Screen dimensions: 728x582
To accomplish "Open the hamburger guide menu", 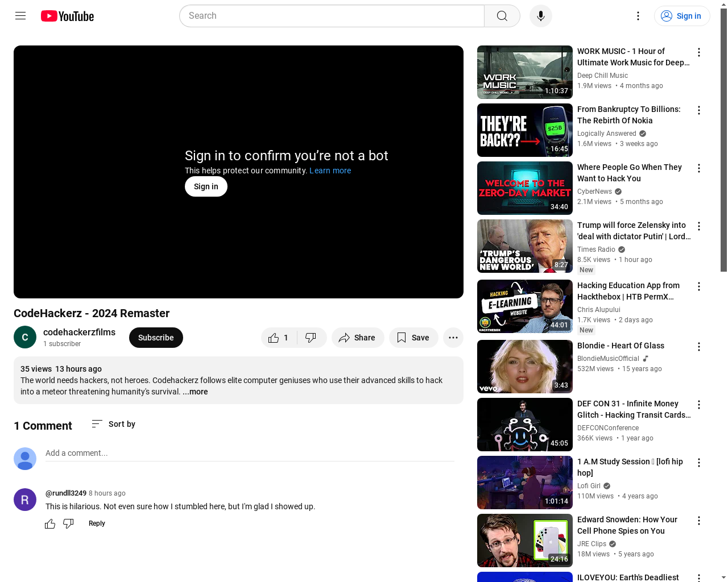I will 20,16.
